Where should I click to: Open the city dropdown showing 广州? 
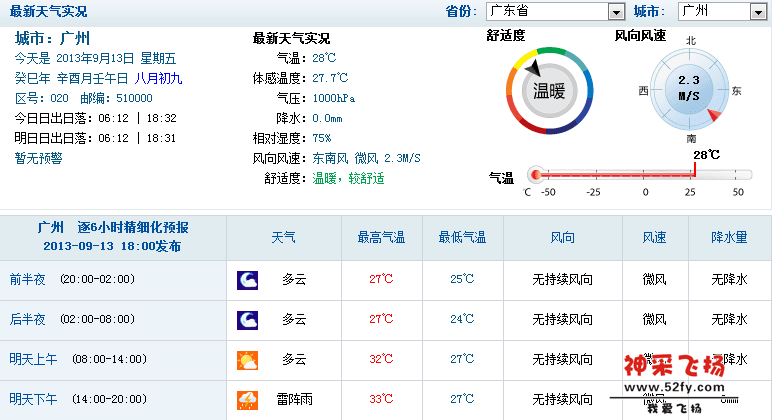722,11
